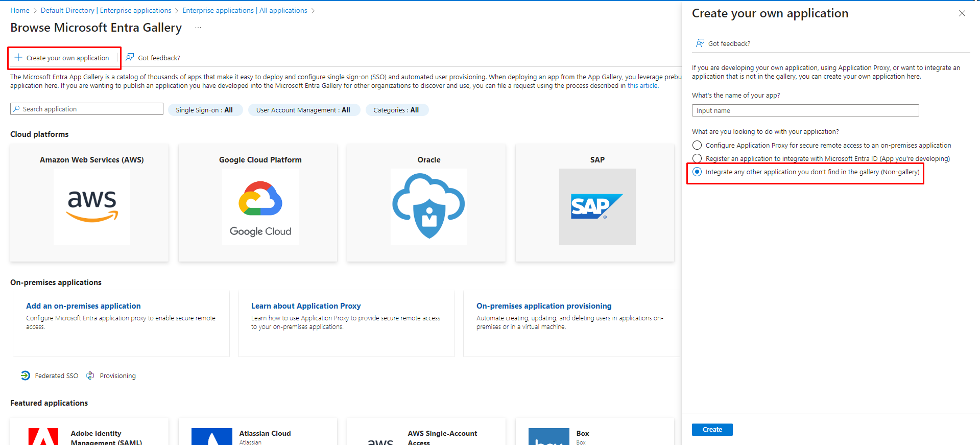Click the Featured applications heading
This screenshot has width=980, height=445.
(49, 403)
